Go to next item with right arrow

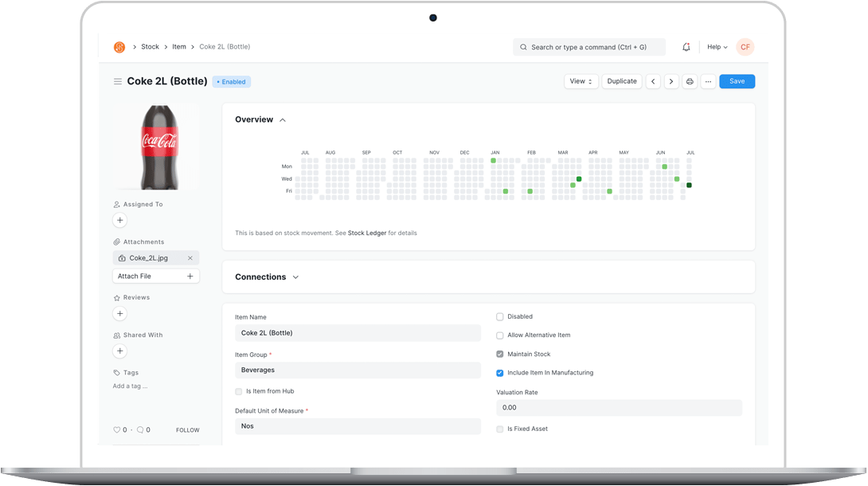pyautogui.click(x=671, y=81)
